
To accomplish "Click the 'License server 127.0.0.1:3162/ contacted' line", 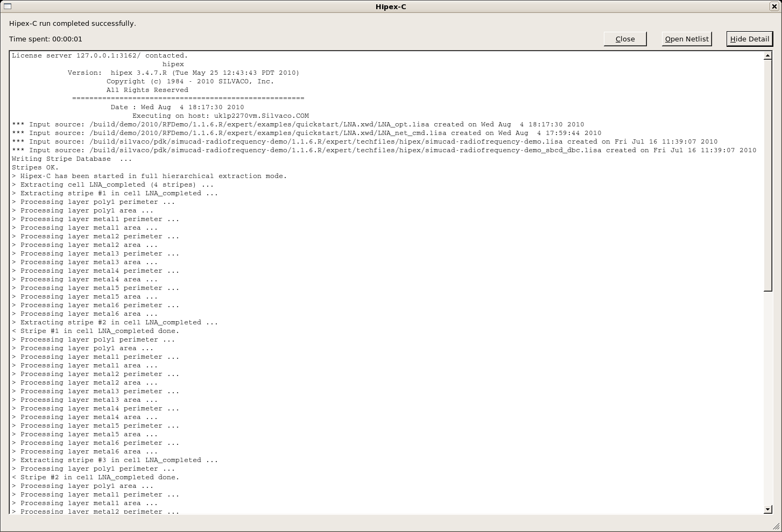I will point(100,55).
